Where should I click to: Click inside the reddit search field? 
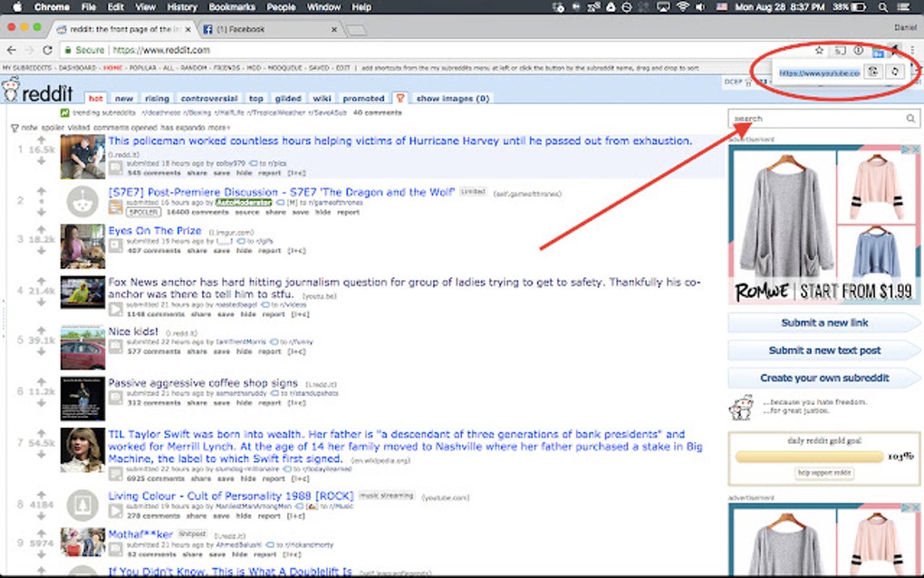pyautogui.click(x=815, y=118)
